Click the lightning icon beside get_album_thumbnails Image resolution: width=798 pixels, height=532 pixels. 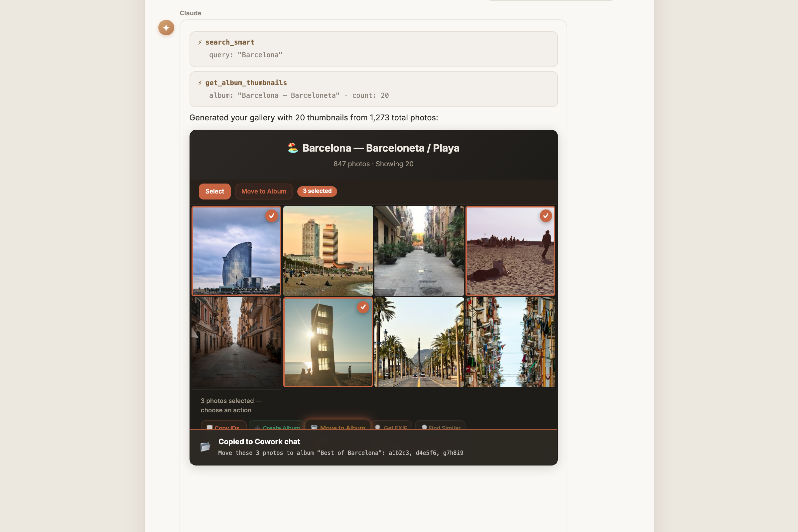[200, 83]
